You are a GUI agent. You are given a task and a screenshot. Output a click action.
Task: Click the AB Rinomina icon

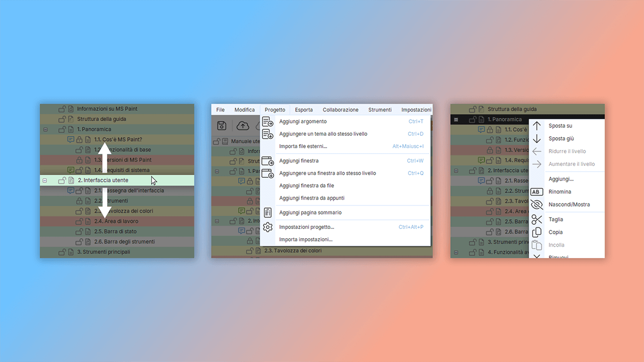coord(537,192)
